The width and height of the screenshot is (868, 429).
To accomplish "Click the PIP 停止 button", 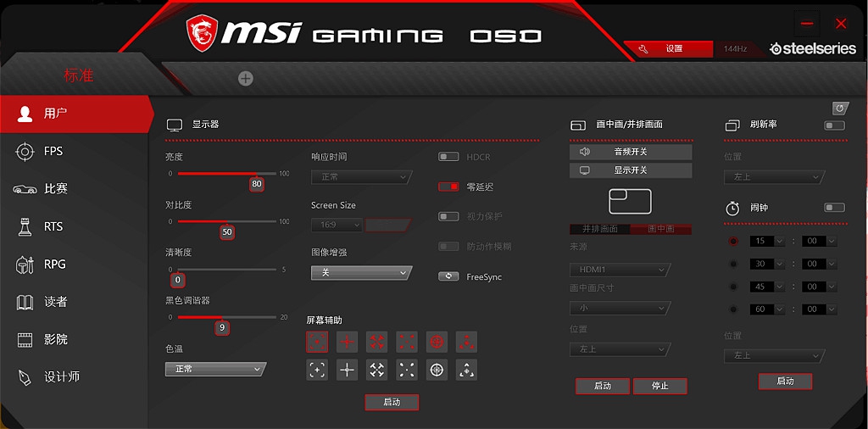I will pos(659,387).
